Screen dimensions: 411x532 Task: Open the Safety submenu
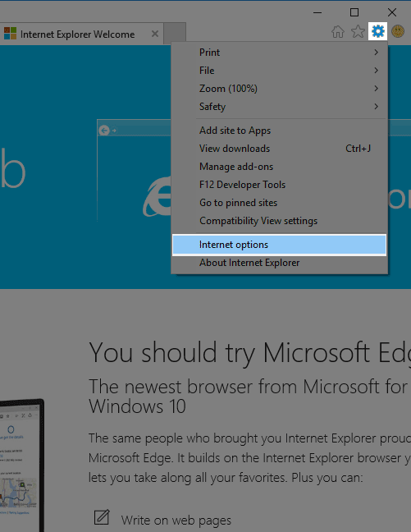[280, 107]
